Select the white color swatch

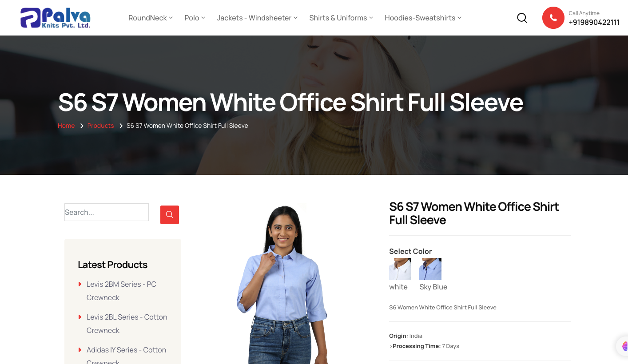[x=400, y=269]
